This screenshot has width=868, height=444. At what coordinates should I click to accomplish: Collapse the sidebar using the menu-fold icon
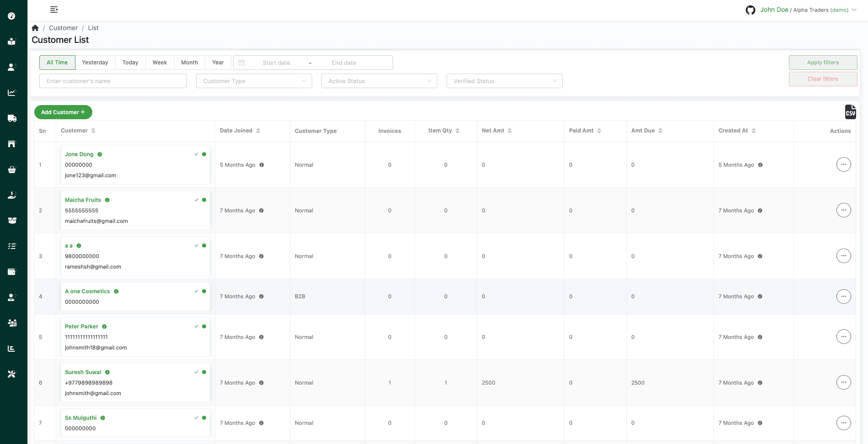[x=54, y=10]
